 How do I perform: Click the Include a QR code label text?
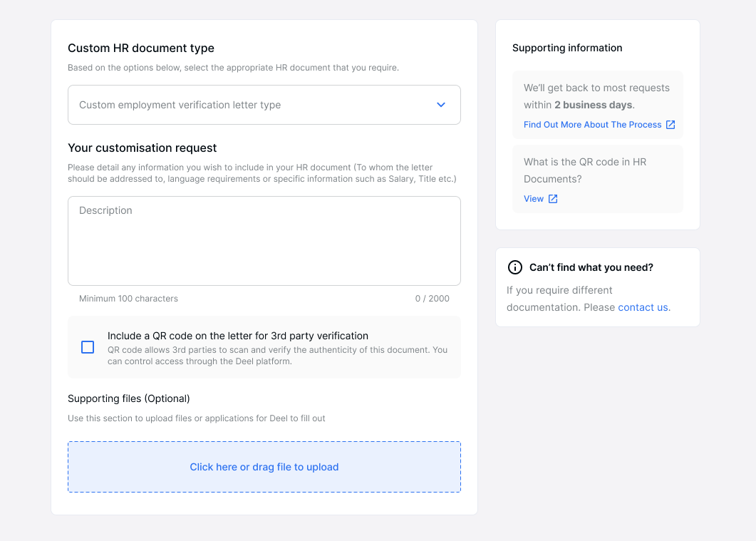coord(237,335)
